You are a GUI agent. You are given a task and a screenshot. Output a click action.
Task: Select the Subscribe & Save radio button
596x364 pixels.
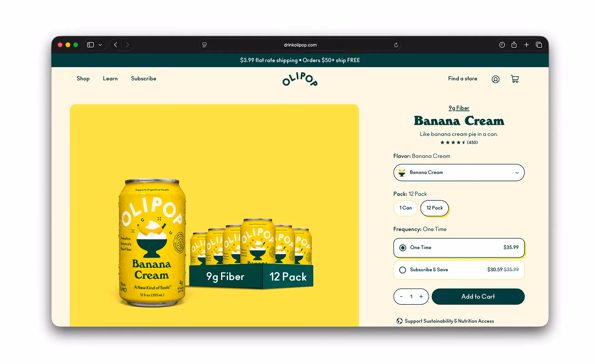(403, 270)
